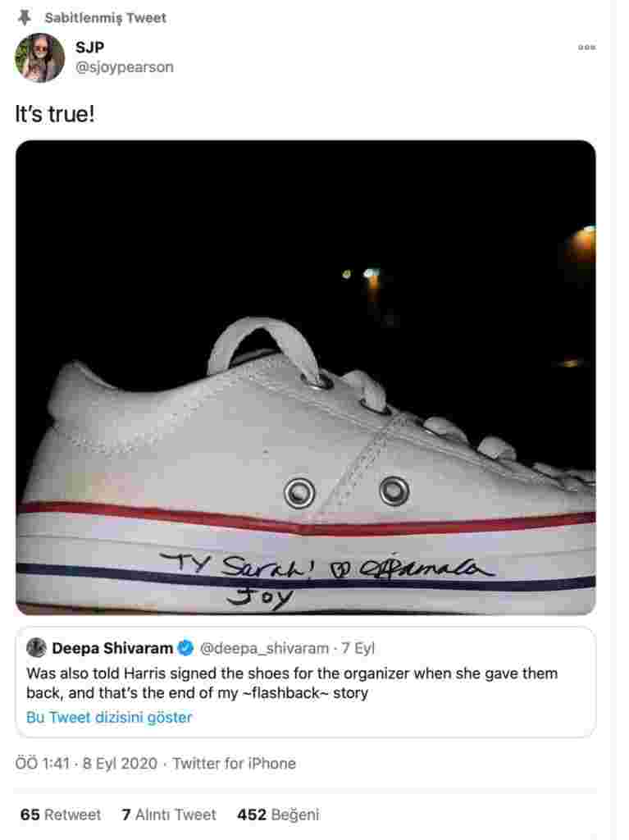The width and height of the screenshot is (629, 840).
Task: Click the 'Twitter for iPhone' source link
Action: [235, 764]
